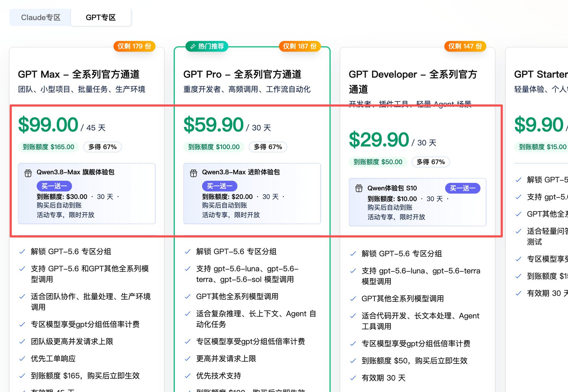Click the checkmark beside 适合代码开发、长文本处理
Screen dimensions: 568x392
353,316
